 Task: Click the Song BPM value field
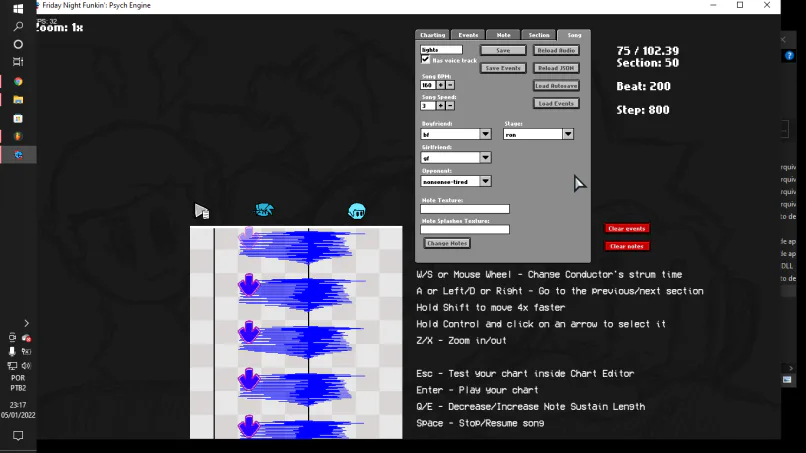[x=428, y=85]
